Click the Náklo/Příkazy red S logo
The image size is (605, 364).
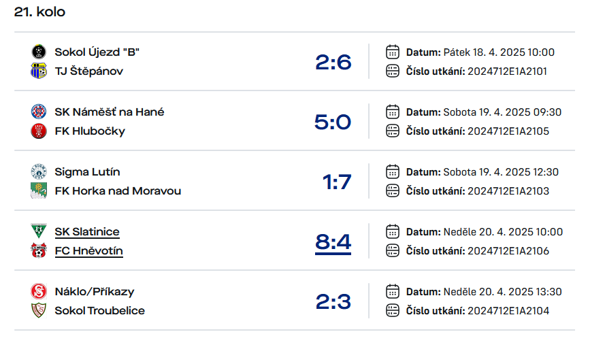coord(39,291)
